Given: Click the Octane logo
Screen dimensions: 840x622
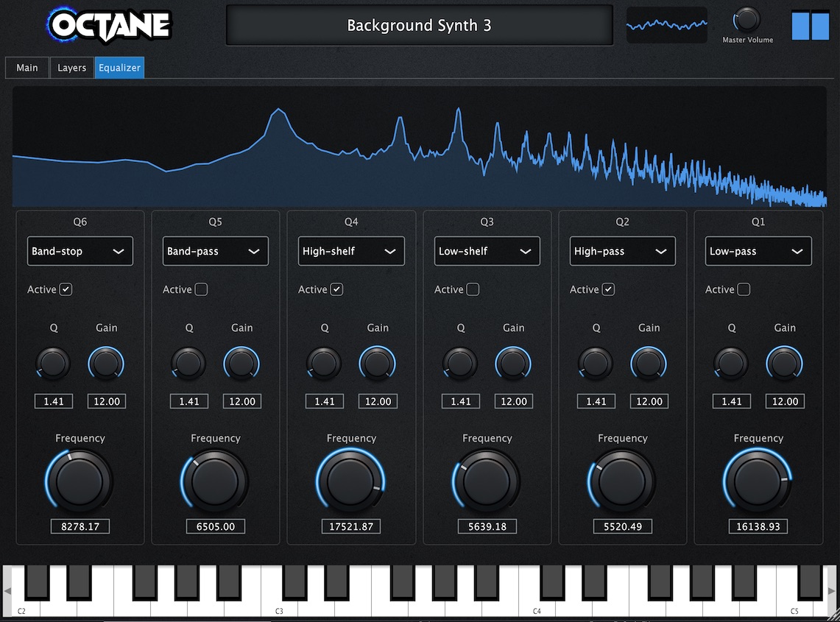Looking at the screenshot, I should 108,25.
